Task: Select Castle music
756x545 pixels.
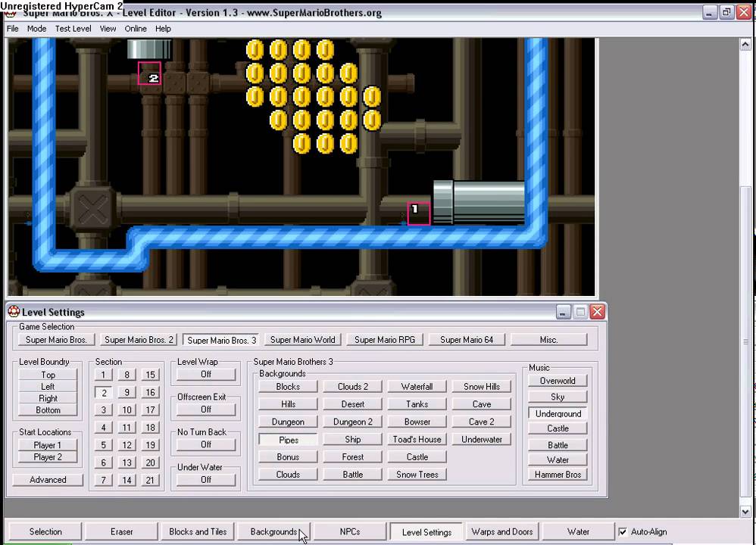Action: coord(558,428)
